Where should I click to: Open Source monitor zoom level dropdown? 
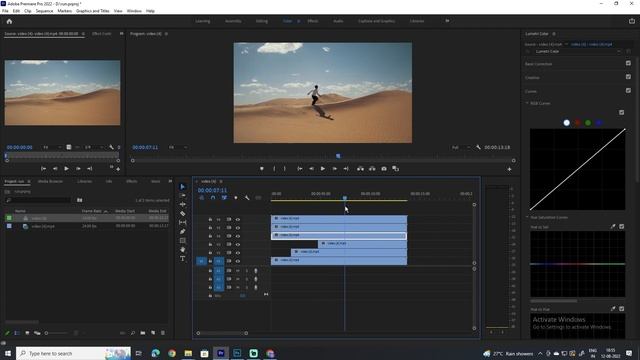pos(52,147)
